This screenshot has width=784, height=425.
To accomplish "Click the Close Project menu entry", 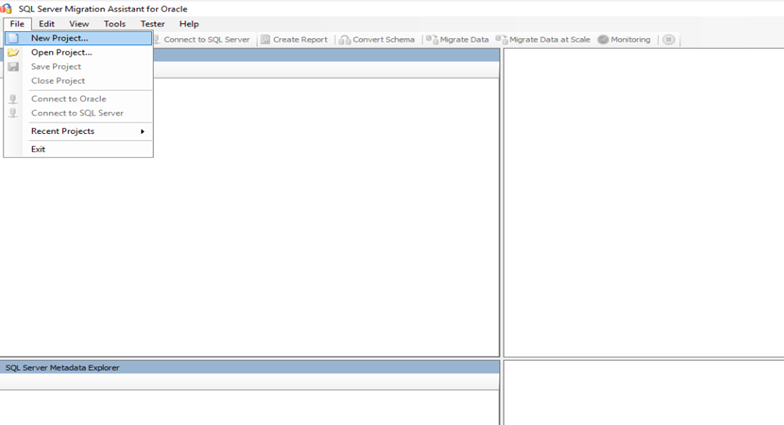I will pos(78,80).
